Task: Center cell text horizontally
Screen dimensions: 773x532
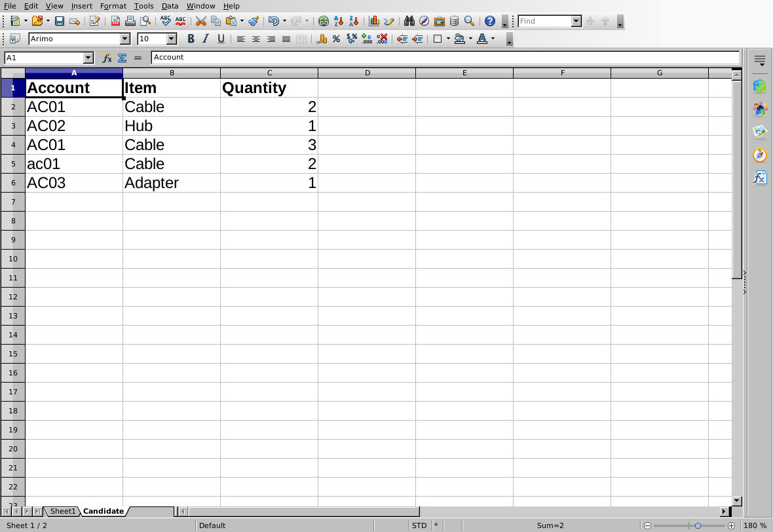Action: tap(256, 39)
